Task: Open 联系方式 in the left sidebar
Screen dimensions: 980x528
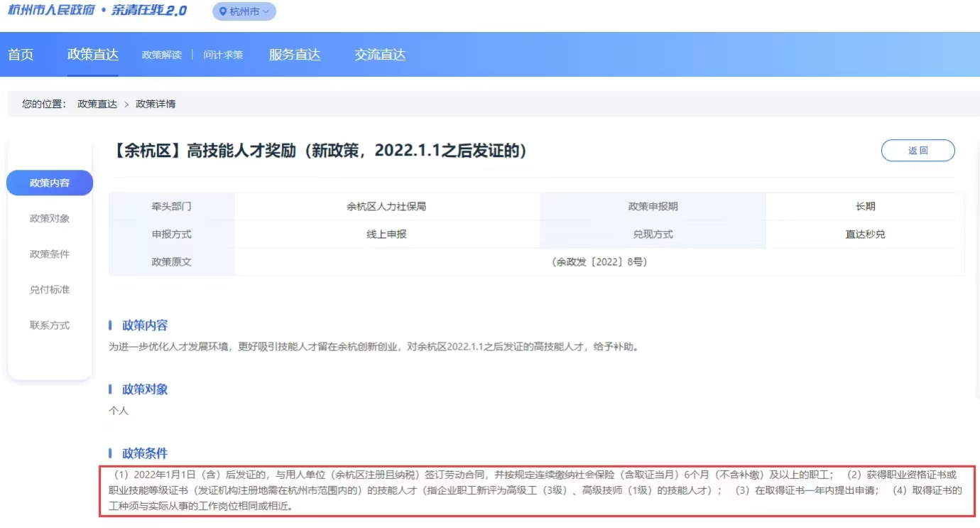Action: pos(50,325)
